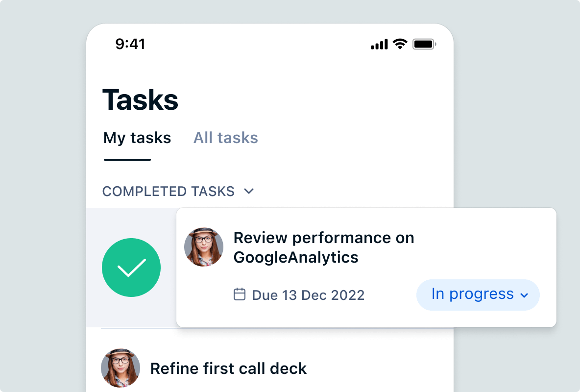
Task: Click the avatar next to Refine first call deck
Action: tap(120, 368)
